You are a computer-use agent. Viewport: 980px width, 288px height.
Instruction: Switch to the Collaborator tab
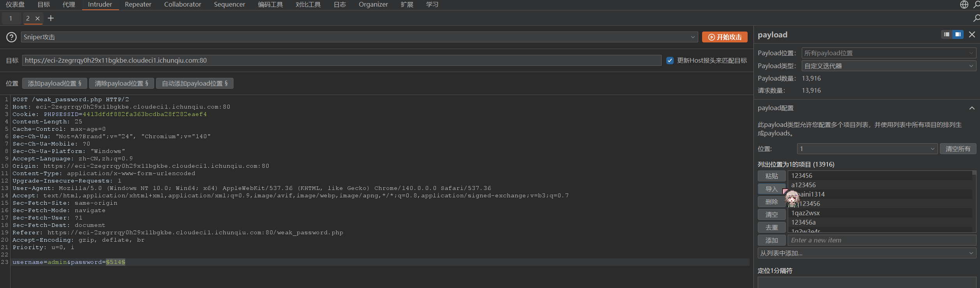tap(183, 5)
